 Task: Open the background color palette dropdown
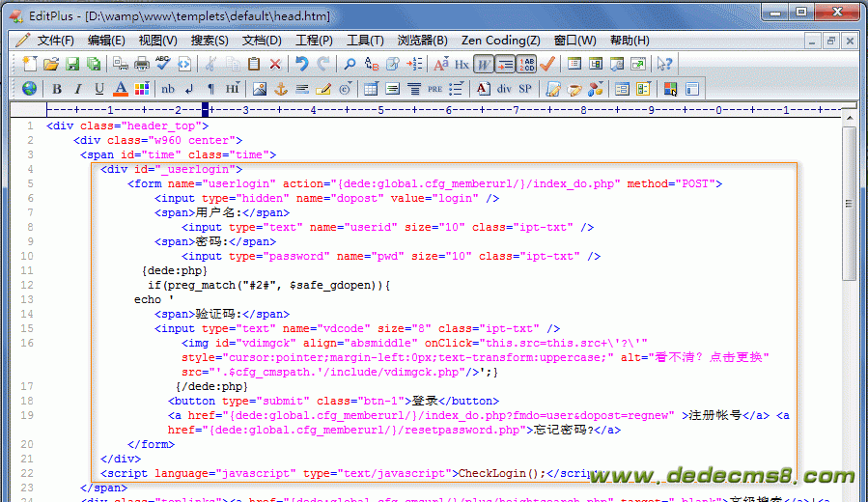pos(142,89)
